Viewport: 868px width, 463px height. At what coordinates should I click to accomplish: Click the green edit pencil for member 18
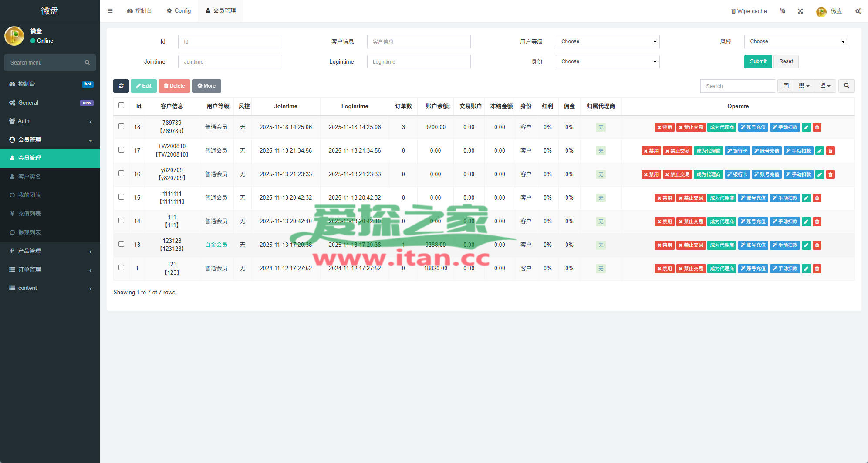(x=806, y=127)
